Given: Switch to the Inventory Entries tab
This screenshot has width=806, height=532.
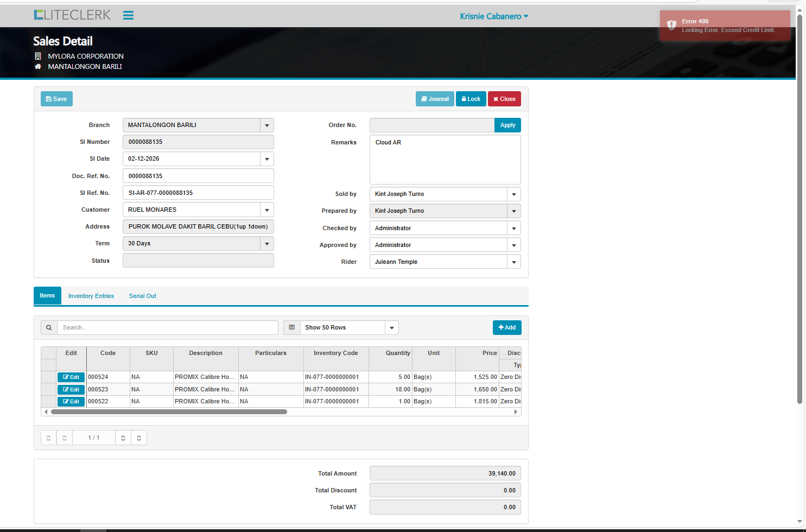Looking at the screenshot, I should (x=91, y=296).
